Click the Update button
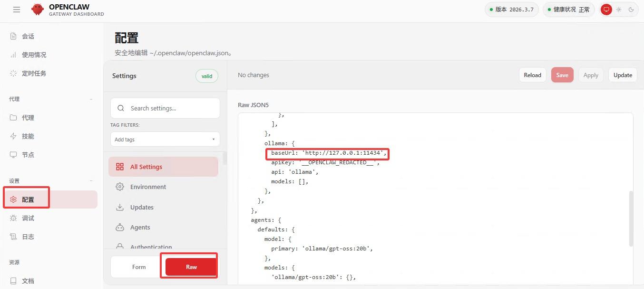644x289 pixels. pos(622,75)
